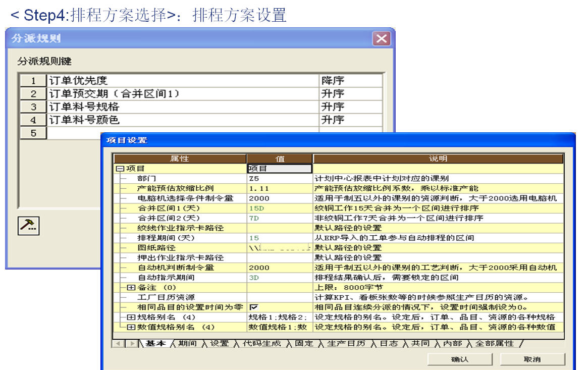Close the 分派规则 dialog window
This screenshot has width=588, height=370.
(x=382, y=39)
